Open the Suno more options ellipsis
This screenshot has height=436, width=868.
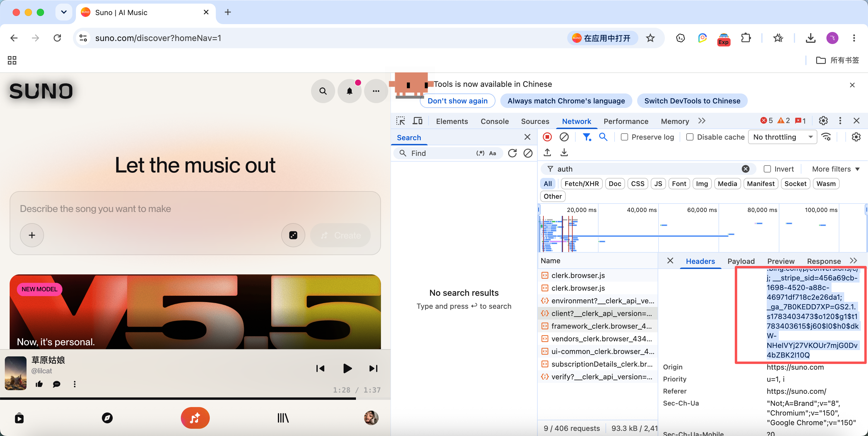click(376, 91)
